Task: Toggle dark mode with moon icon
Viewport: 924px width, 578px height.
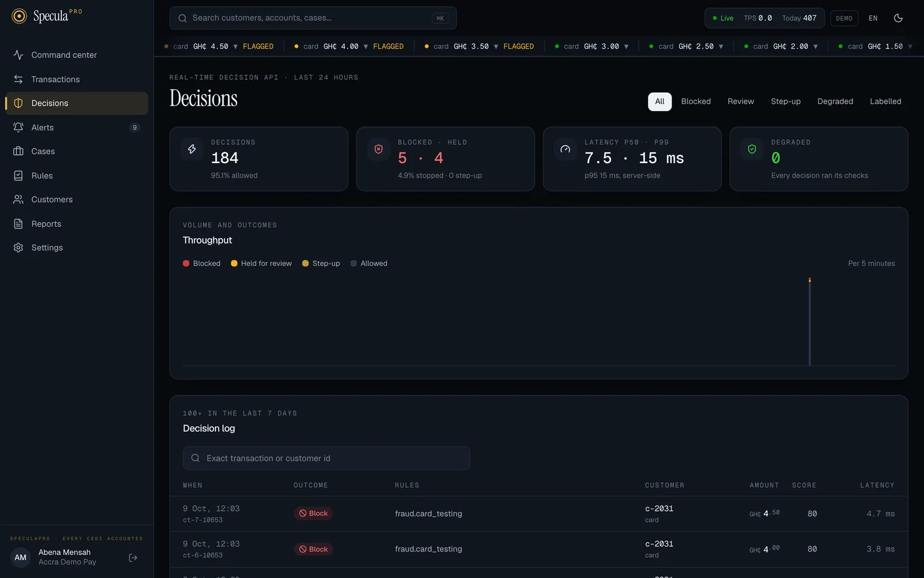Action: click(898, 18)
